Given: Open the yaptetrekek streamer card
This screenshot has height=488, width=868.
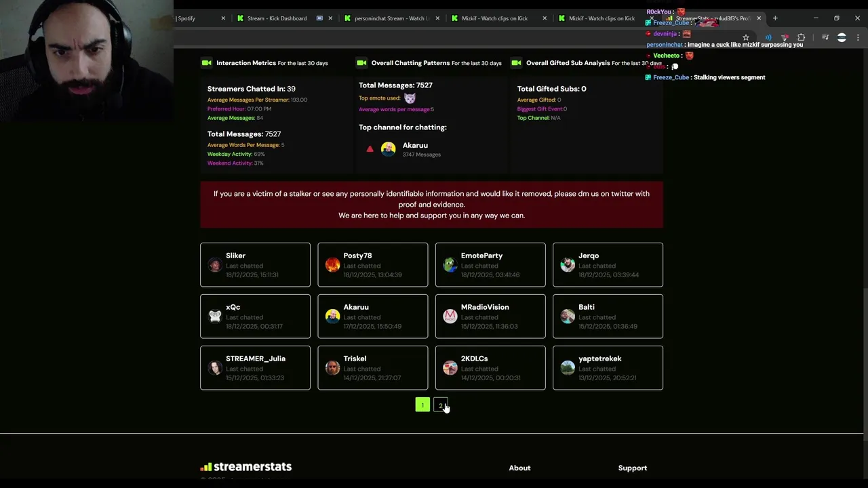Looking at the screenshot, I should (x=608, y=368).
